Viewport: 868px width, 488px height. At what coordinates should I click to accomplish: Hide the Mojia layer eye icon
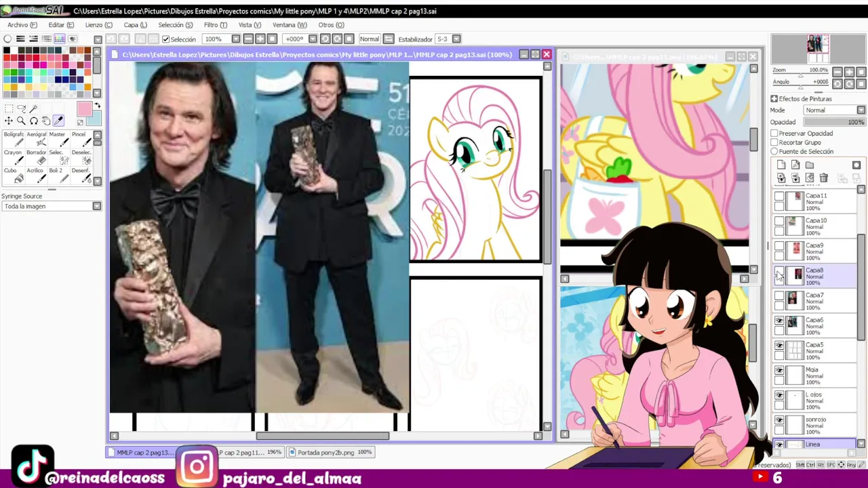[x=779, y=371]
